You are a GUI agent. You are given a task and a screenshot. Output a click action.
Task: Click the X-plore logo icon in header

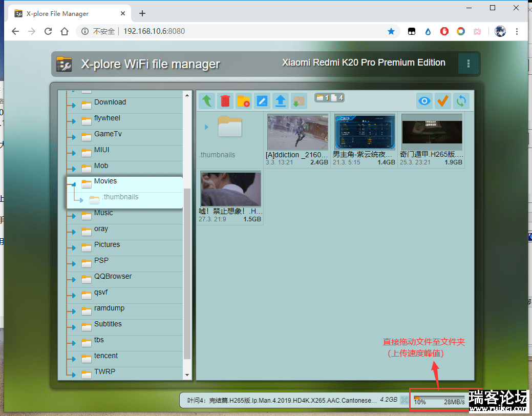(64, 64)
